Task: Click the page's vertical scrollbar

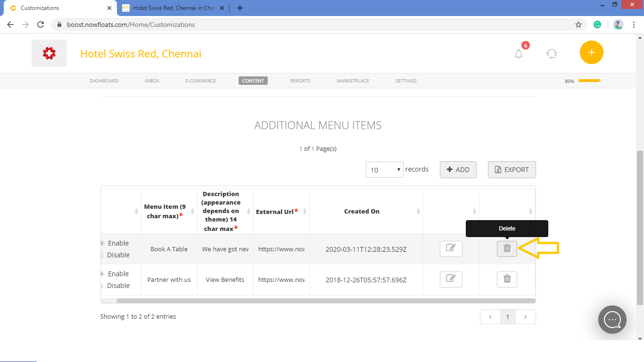Action: click(x=640, y=228)
